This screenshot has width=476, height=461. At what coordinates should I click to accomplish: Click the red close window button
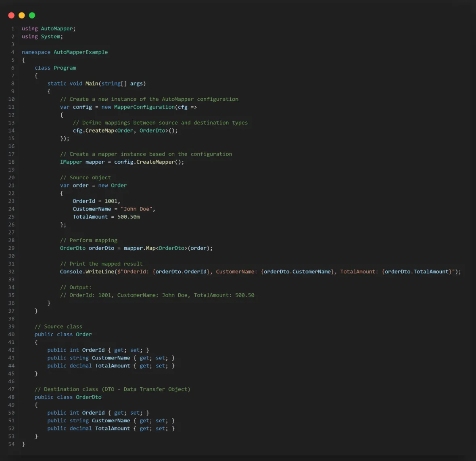coord(11,15)
